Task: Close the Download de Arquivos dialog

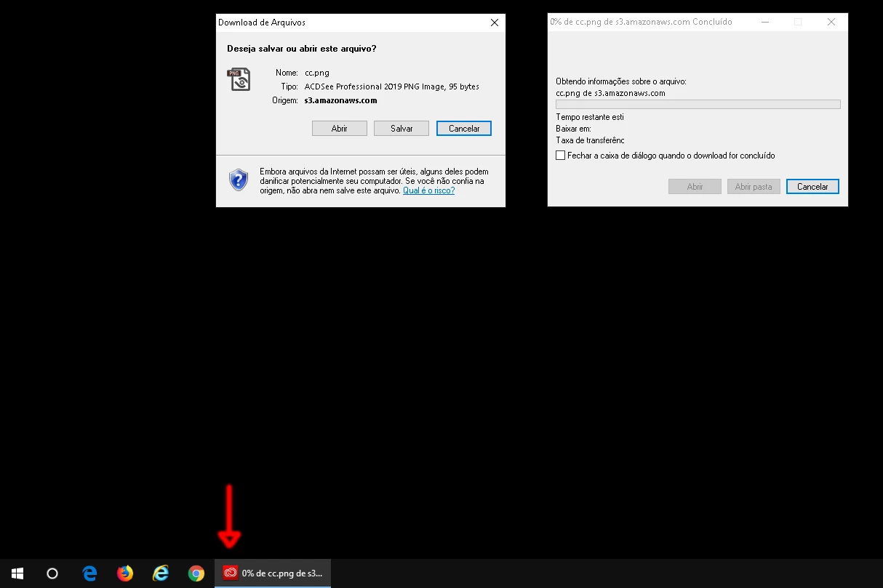Action: (495, 23)
